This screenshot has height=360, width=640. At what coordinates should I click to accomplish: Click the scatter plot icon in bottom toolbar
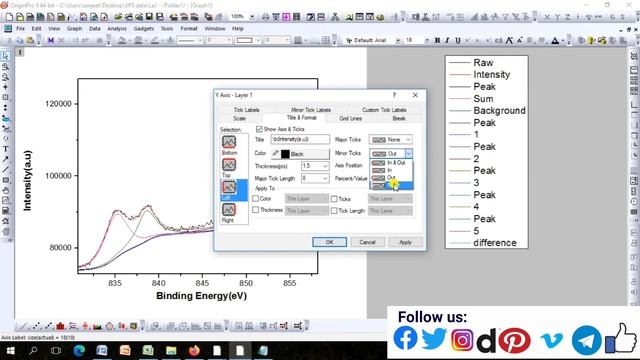pos(36,326)
